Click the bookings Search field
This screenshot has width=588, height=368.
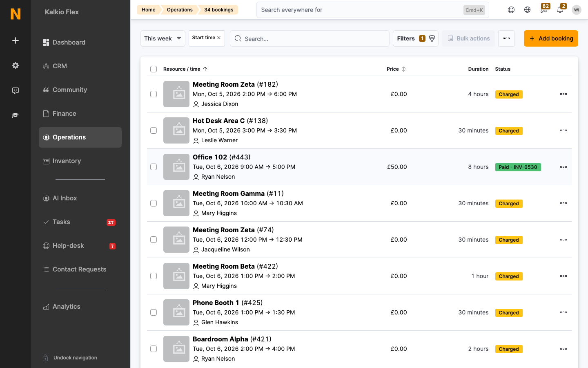(310, 38)
